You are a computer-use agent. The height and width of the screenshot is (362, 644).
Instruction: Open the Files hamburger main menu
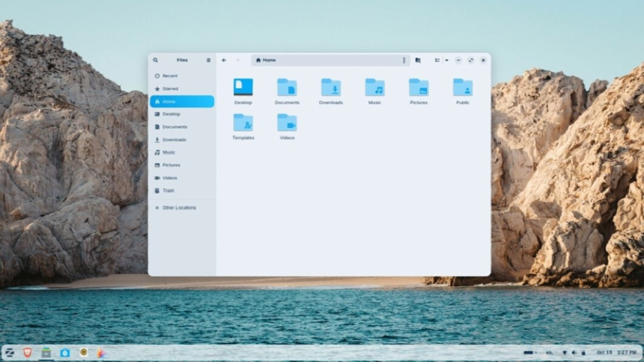(x=208, y=60)
